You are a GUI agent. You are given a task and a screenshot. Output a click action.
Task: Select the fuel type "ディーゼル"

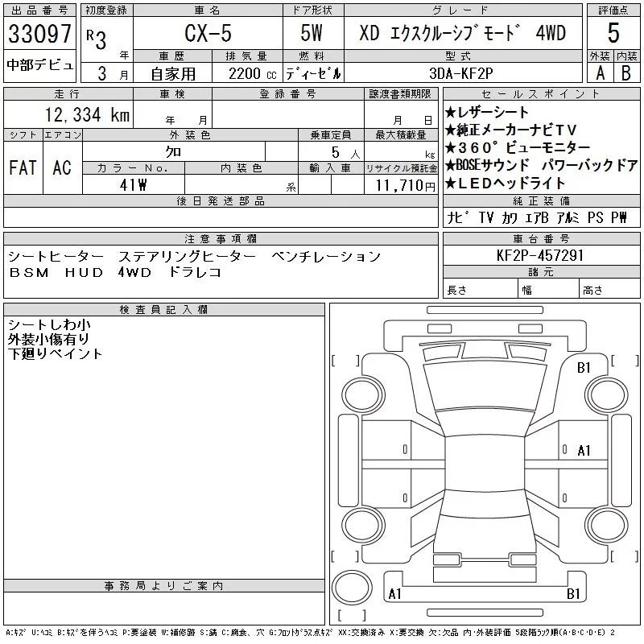click(313, 74)
